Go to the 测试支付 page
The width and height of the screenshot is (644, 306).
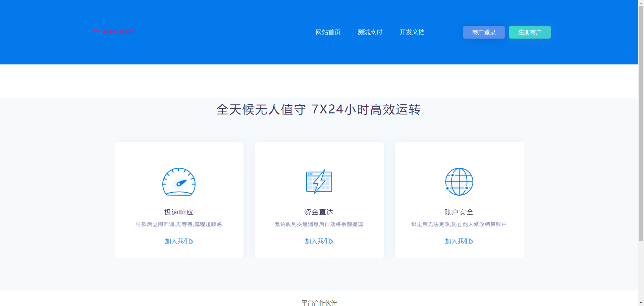(370, 32)
